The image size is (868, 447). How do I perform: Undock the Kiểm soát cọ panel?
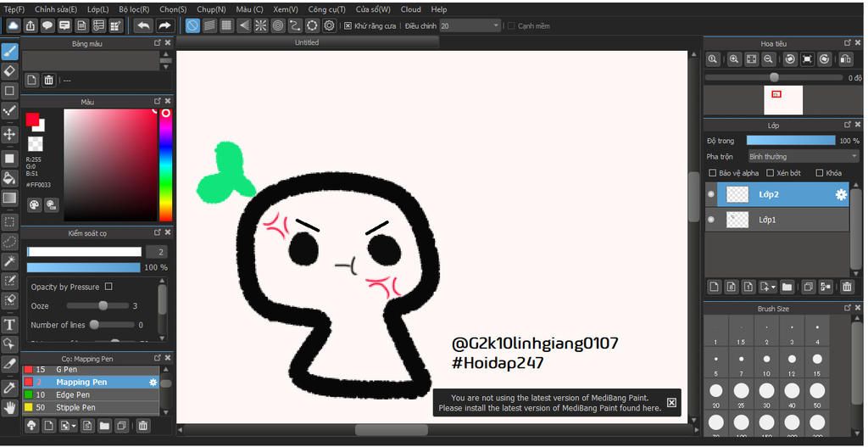click(158, 232)
